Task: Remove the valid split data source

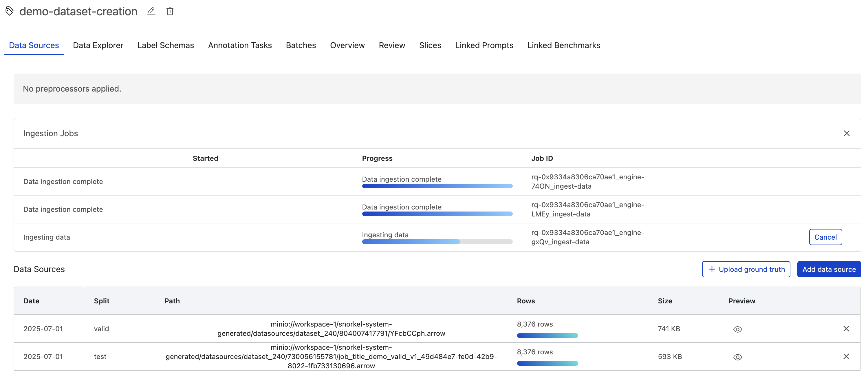Action: 846,328
